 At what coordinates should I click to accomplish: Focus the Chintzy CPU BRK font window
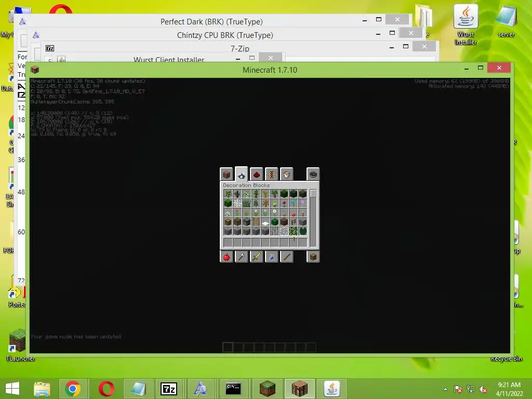coord(225,35)
